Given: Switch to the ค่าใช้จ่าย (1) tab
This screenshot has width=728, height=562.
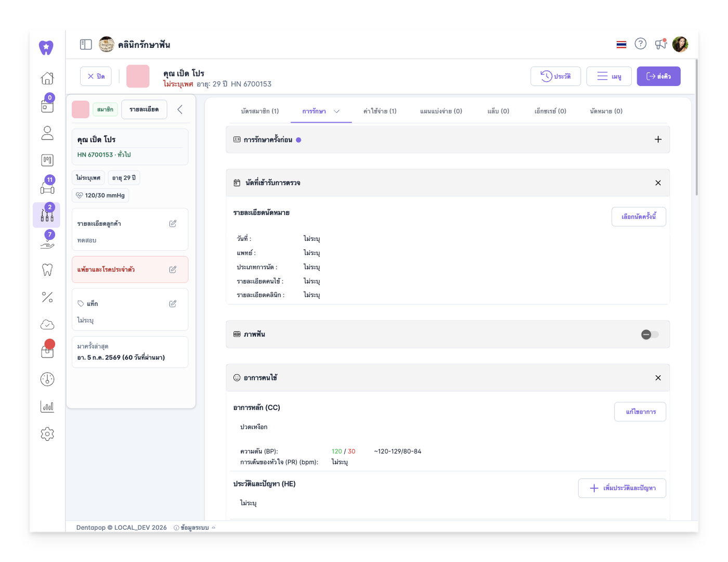Looking at the screenshot, I should (x=380, y=111).
